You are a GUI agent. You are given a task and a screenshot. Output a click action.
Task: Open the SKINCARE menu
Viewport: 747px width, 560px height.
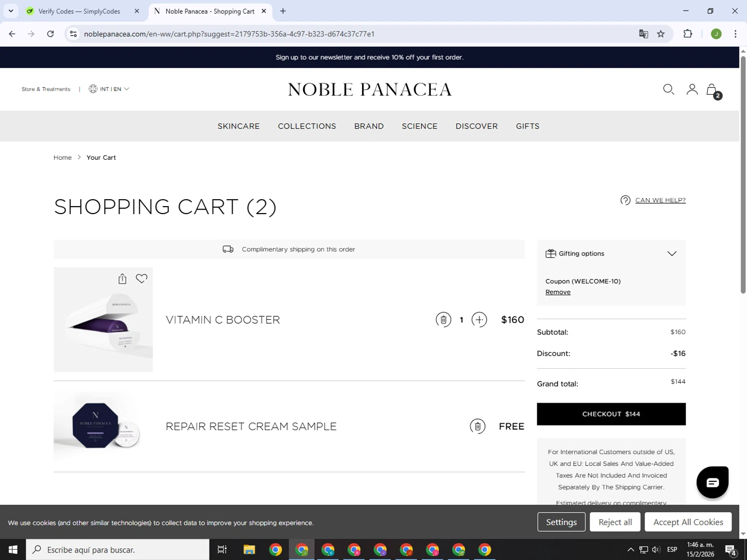239,126
